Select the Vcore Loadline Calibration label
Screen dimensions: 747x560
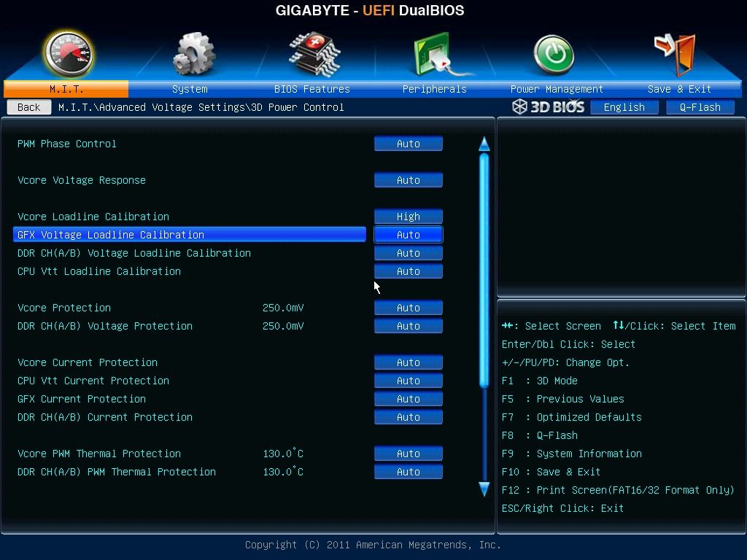[x=93, y=217]
